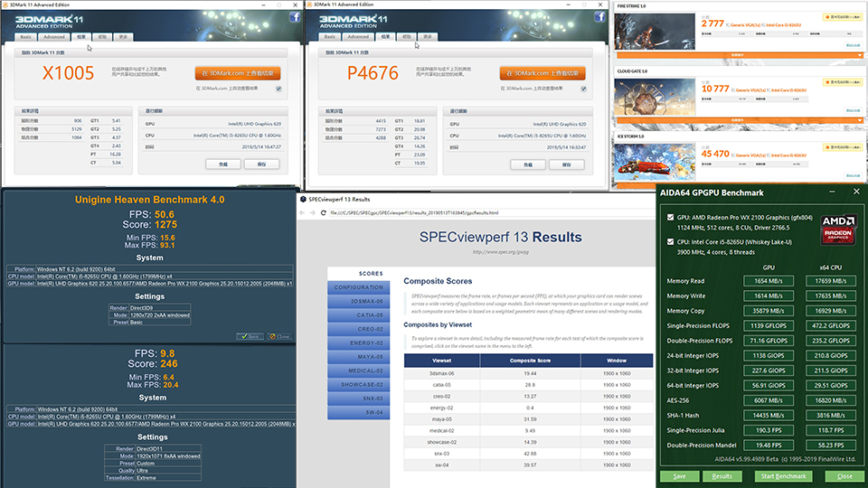Expand the orange bar under Fire Strike
The image size is (868, 488).
point(740,55)
